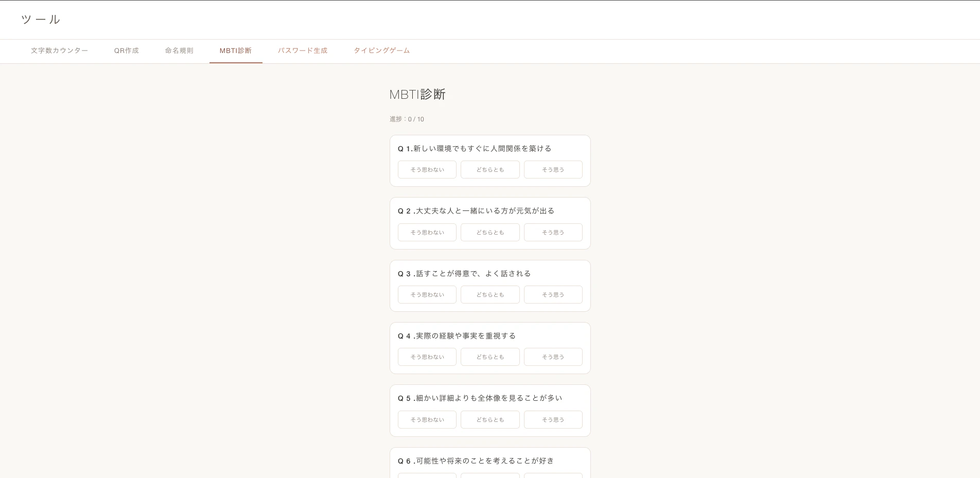Image resolution: width=980 pixels, height=478 pixels.
Task: Choose どちらとも for Q1
Action: tap(490, 170)
